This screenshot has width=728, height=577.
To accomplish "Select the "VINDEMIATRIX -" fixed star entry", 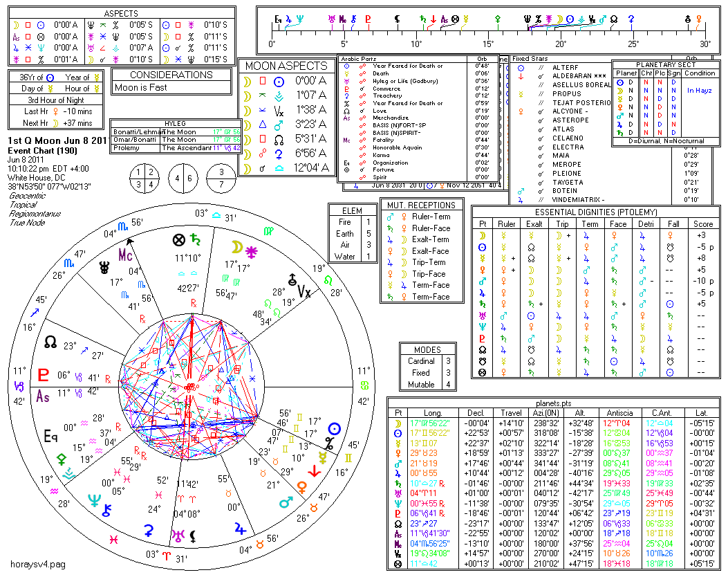I will [x=578, y=200].
